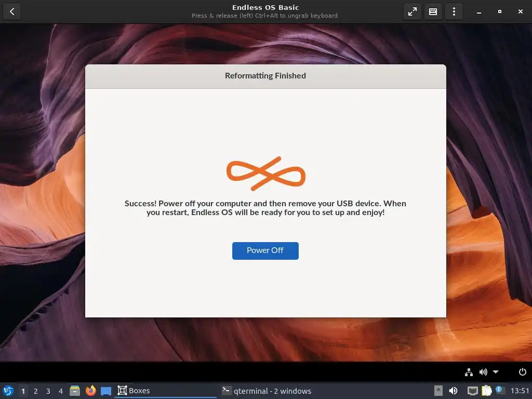Enter fullscreen mode in Boxes header
The image size is (532, 399).
click(x=412, y=11)
